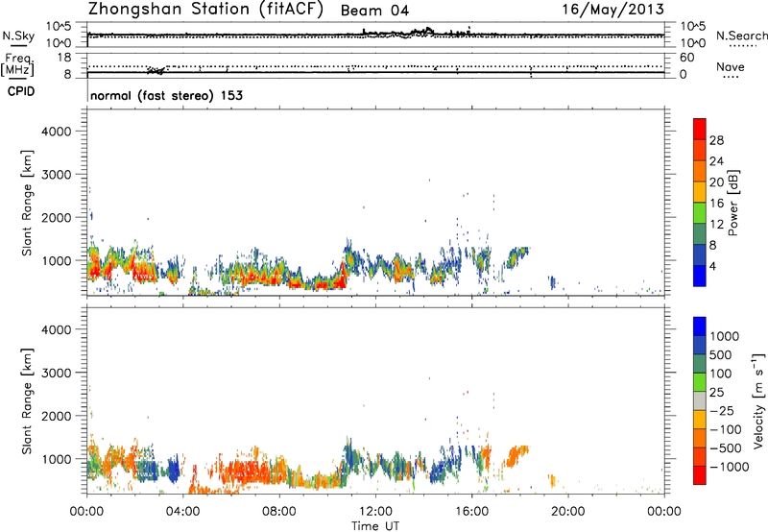Click the '08:00' time tick label

point(278,512)
